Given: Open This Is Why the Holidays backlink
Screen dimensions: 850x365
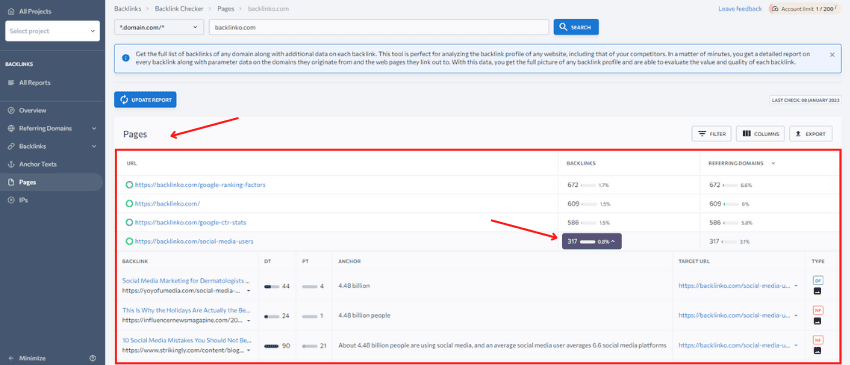Looking at the screenshot, I should coord(186,311).
